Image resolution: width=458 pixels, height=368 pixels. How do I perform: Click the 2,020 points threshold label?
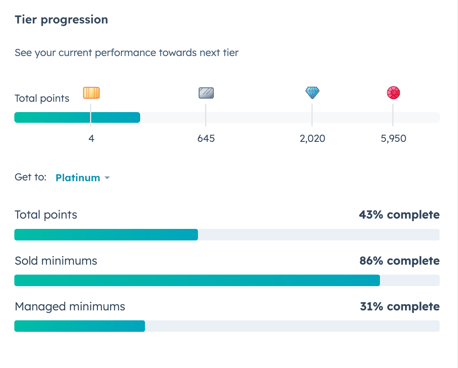pyautogui.click(x=312, y=138)
